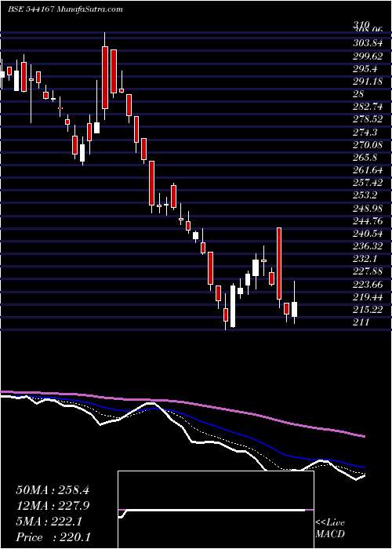
Task: Click the last white candle on the right
Action: pyautogui.click(x=294, y=309)
